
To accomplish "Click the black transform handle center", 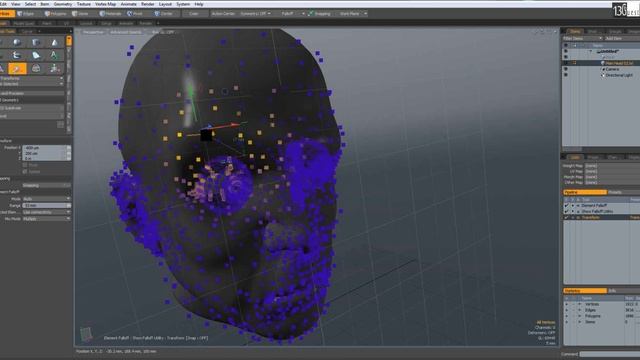I will tap(206, 135).
